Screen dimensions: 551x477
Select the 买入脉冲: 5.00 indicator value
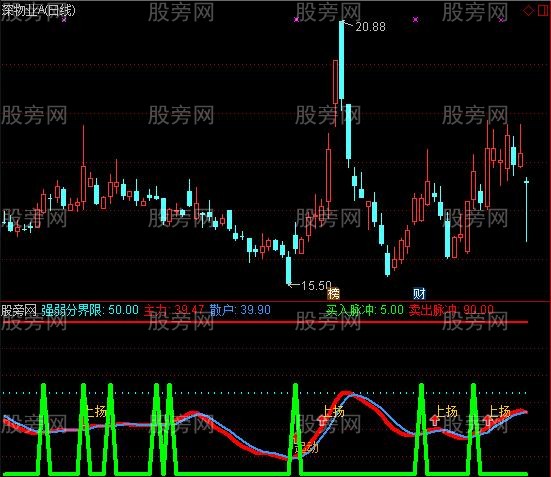click(x=364, y=310)
